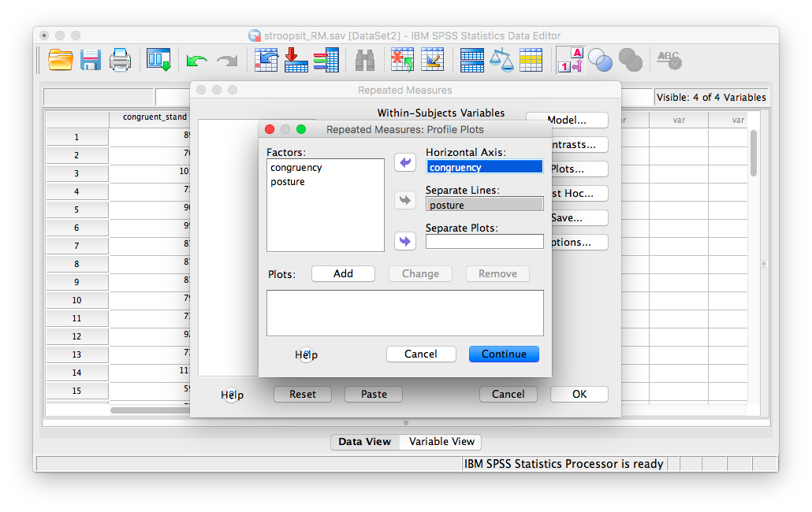Switch to the Data View tab

click(364, 442)
